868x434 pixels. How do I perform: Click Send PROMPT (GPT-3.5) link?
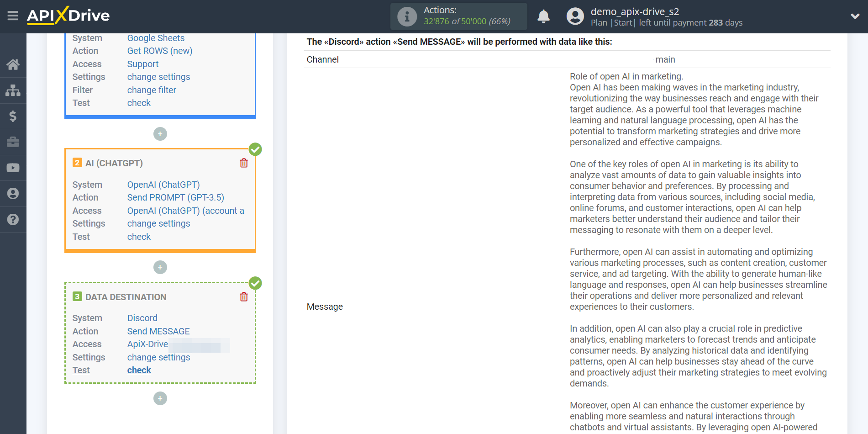coord(176,197)
